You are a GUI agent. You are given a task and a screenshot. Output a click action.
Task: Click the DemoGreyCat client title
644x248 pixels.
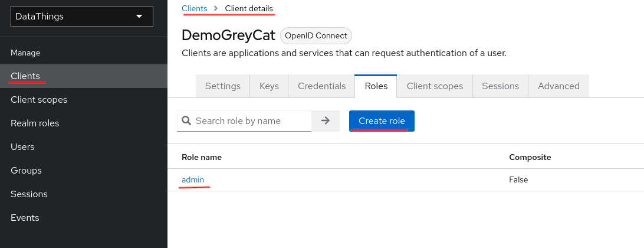tap(228, 36)
